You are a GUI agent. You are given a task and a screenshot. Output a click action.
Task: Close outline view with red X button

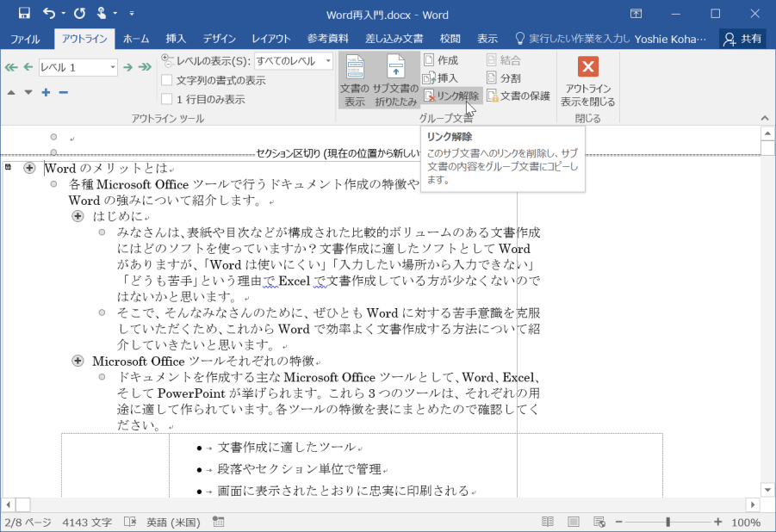pos(588,81)
